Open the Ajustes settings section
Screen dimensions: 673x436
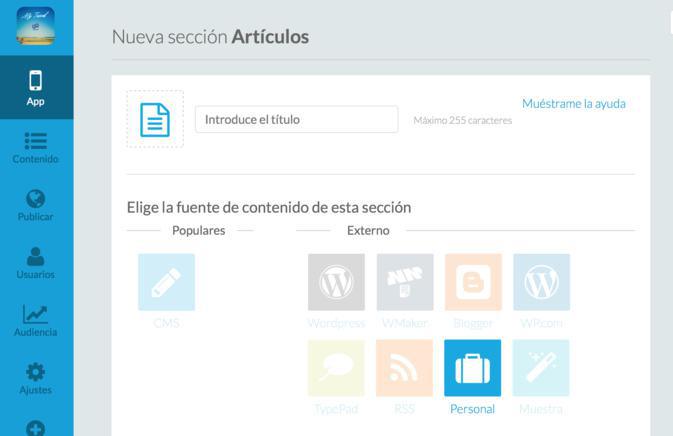(36, 379)
